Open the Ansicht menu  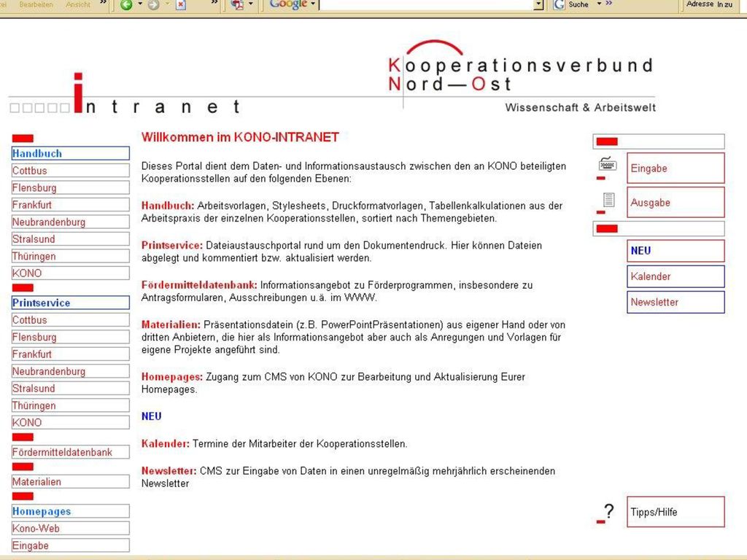pos(78,4)
